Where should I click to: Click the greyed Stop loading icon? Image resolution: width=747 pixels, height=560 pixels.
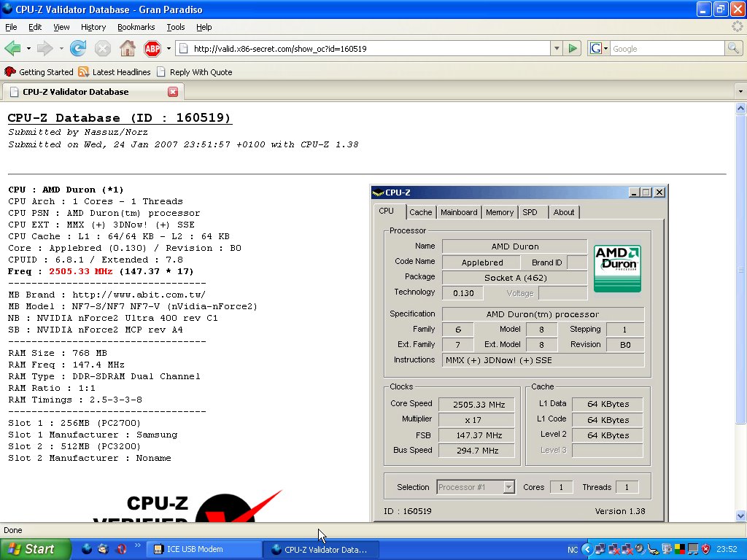click(x=102, y=48)
